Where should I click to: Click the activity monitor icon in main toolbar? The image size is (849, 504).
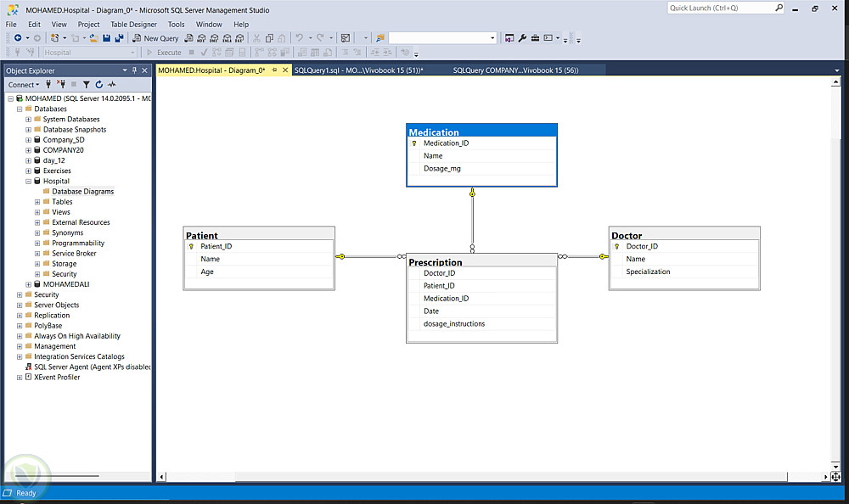tap(346, 38)
